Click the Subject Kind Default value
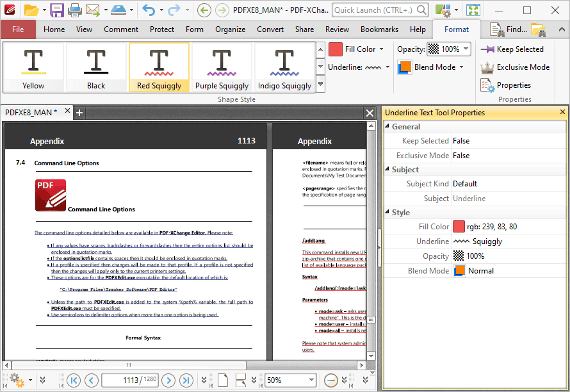This screenshot has height=392, width=570. [x=509, y=184]
